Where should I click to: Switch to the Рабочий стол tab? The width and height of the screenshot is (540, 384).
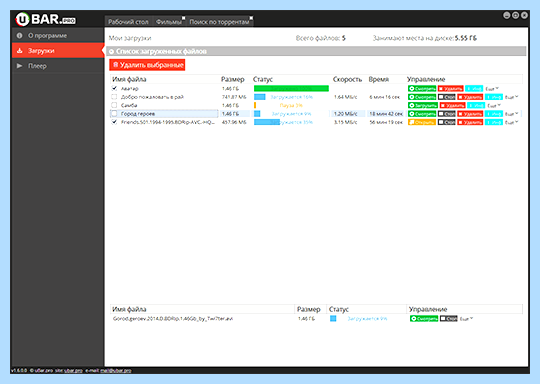pyautogui.click(x=128, y=22)
